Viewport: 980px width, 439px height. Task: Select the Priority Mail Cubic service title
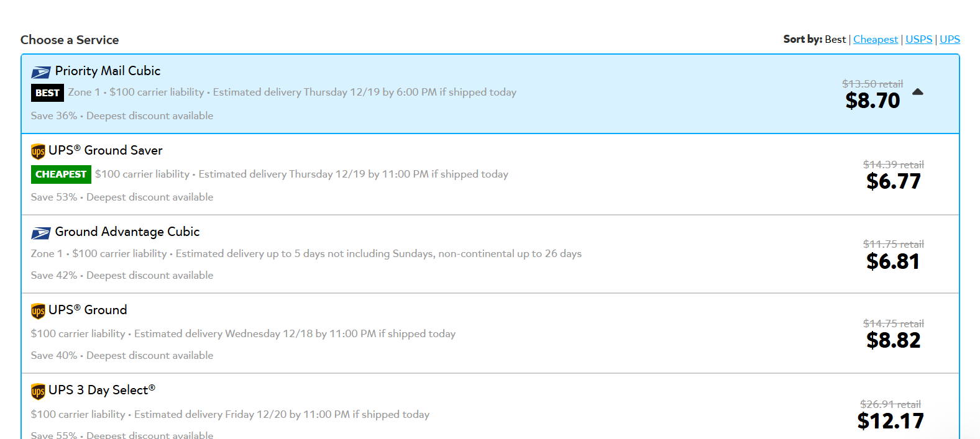click(108, 71)
